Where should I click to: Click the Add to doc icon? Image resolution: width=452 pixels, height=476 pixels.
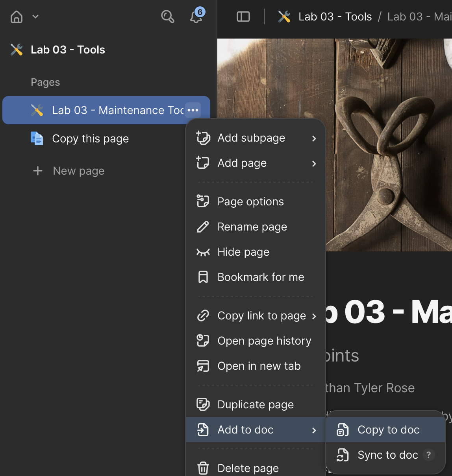coord(203,430)
